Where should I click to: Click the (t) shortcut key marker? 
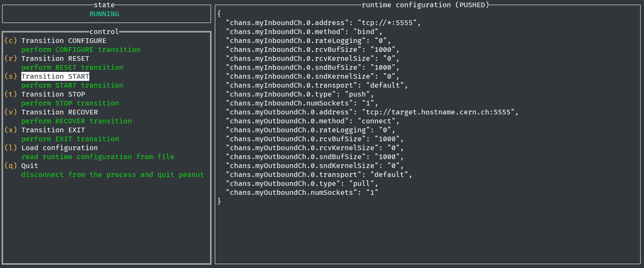coord(11,94)
